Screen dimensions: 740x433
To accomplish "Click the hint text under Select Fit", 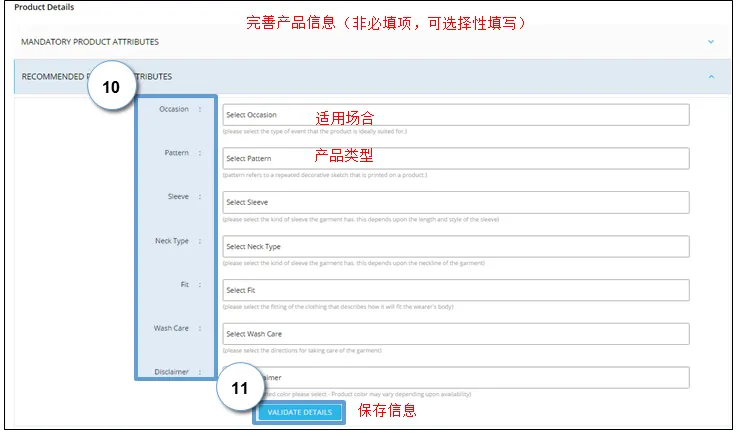I will coord(338,307).
